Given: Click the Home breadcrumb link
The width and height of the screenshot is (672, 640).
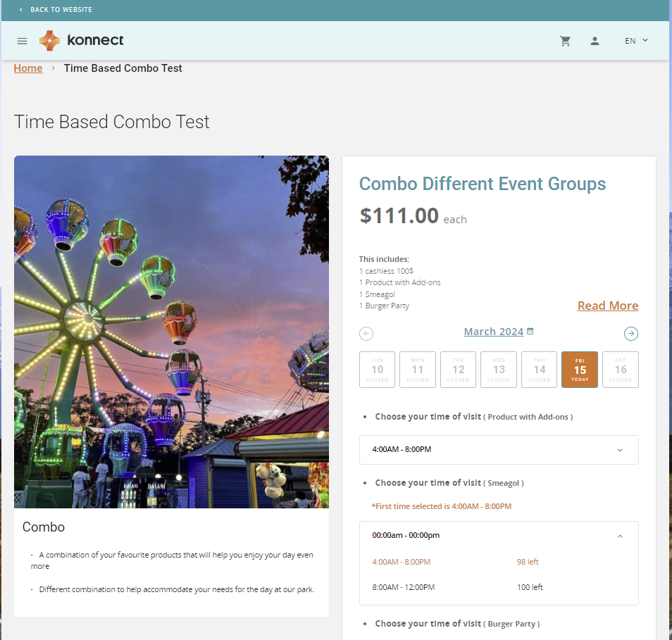Looking at the screenshot, I should tap(28, 68).
